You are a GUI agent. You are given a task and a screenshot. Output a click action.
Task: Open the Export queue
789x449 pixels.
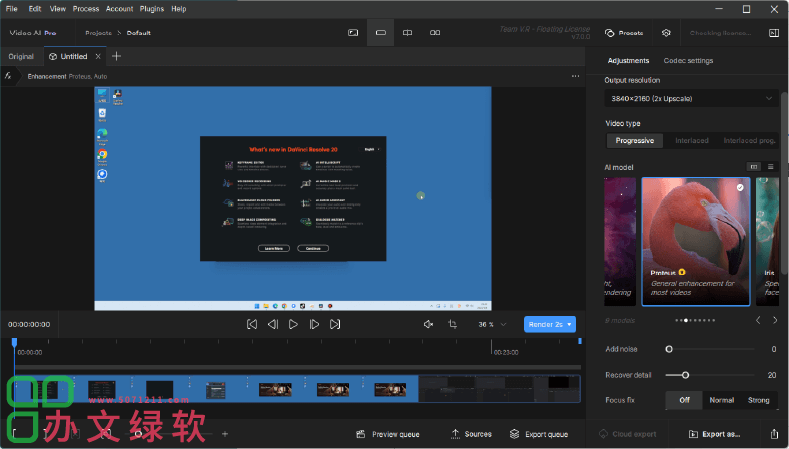538,434
